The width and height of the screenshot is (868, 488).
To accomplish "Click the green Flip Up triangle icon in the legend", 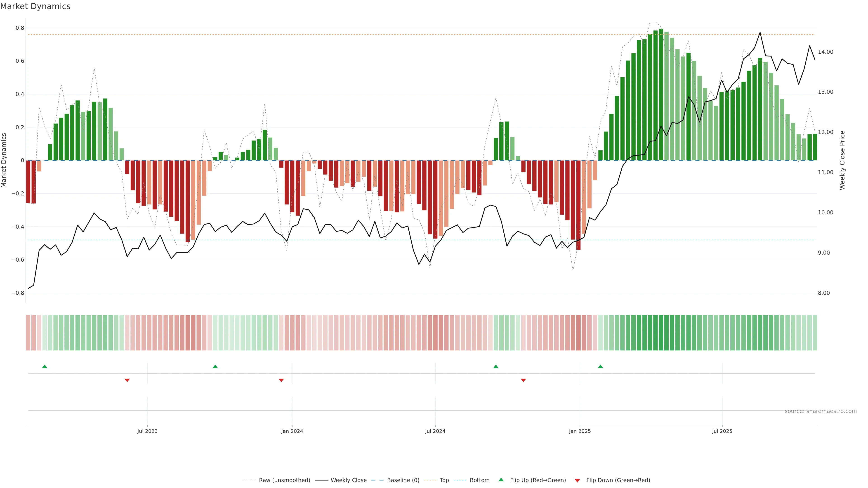I will point(501,480).
